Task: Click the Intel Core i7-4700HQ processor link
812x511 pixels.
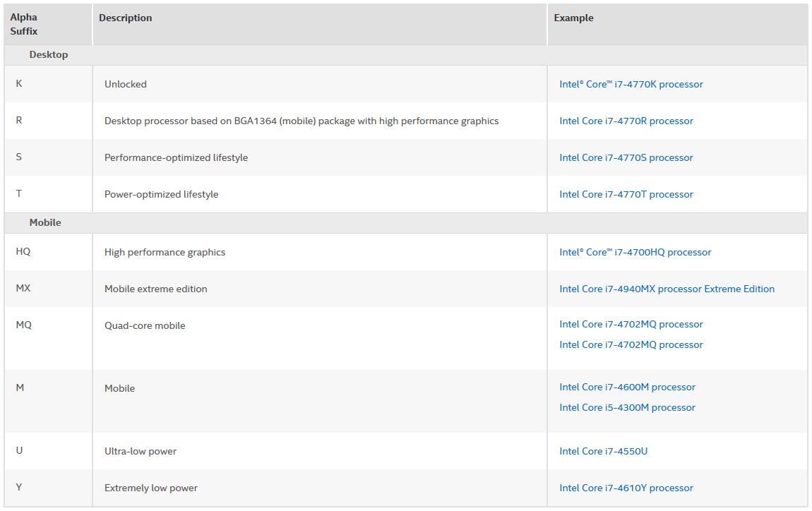Action: click(635, 252)
